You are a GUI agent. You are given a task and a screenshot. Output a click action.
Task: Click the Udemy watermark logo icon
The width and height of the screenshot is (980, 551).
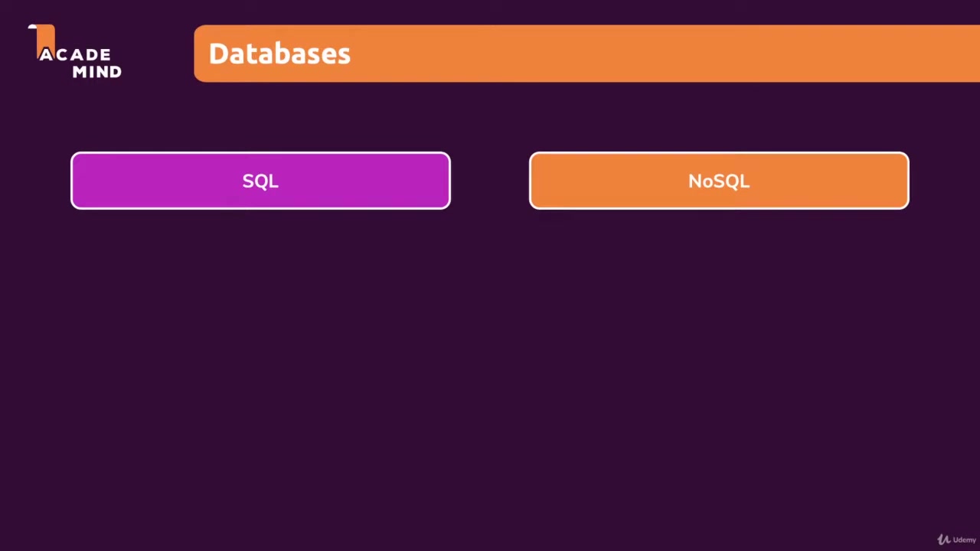pos(944,540)
